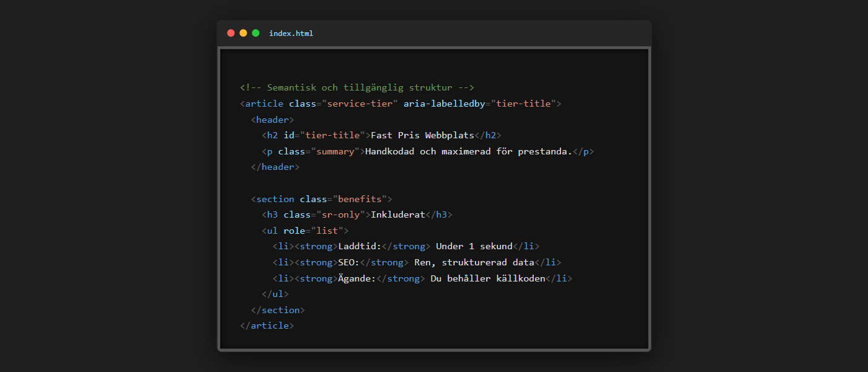Viewport: 868px width, 372px height.
Task: Click the green maximize dot
Action: pos(255,33)
